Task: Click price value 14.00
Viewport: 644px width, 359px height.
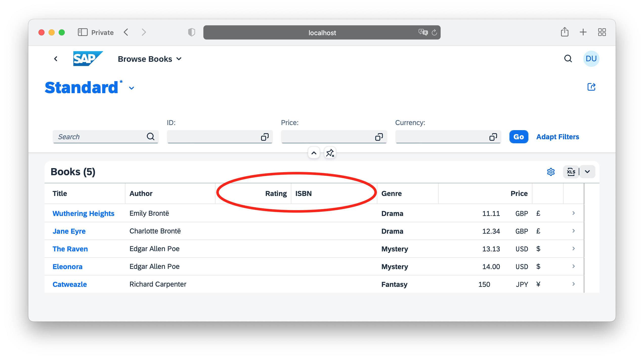Action: 491,267
